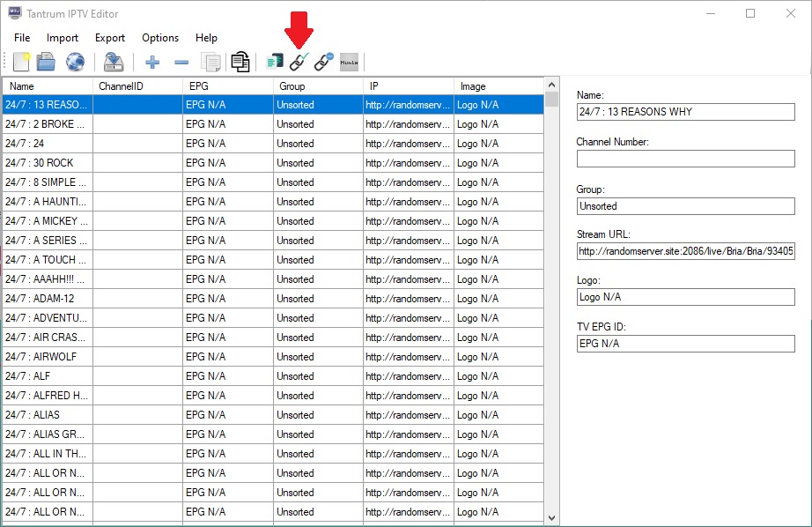Viewport: 812px width, 527px height.
Task: Paste copied channel data
Action: click(239, 62)
